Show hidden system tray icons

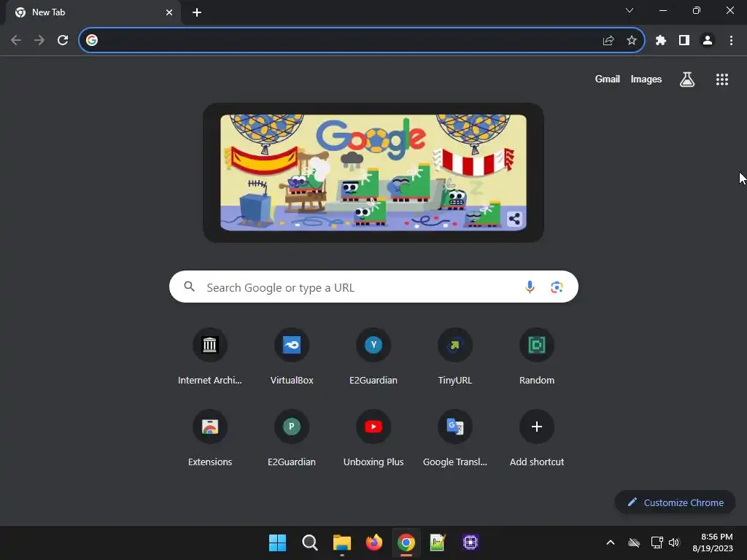click(611, 542)
